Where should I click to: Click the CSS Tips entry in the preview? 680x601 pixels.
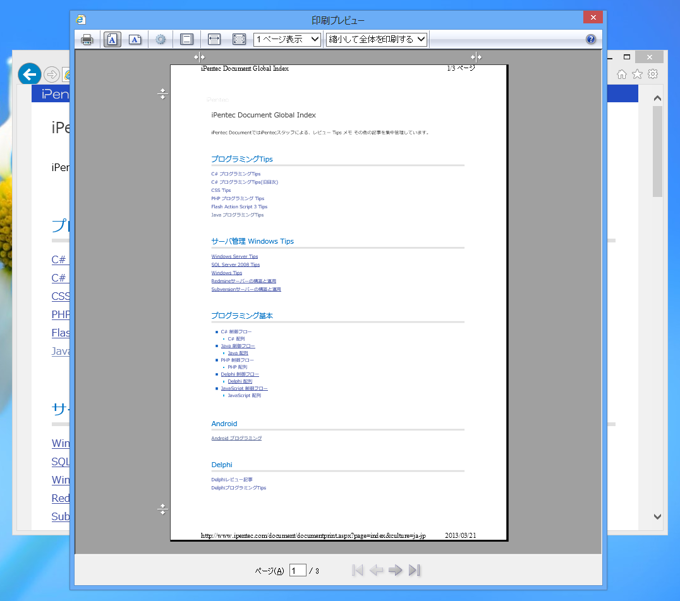[x=221, y=190]
